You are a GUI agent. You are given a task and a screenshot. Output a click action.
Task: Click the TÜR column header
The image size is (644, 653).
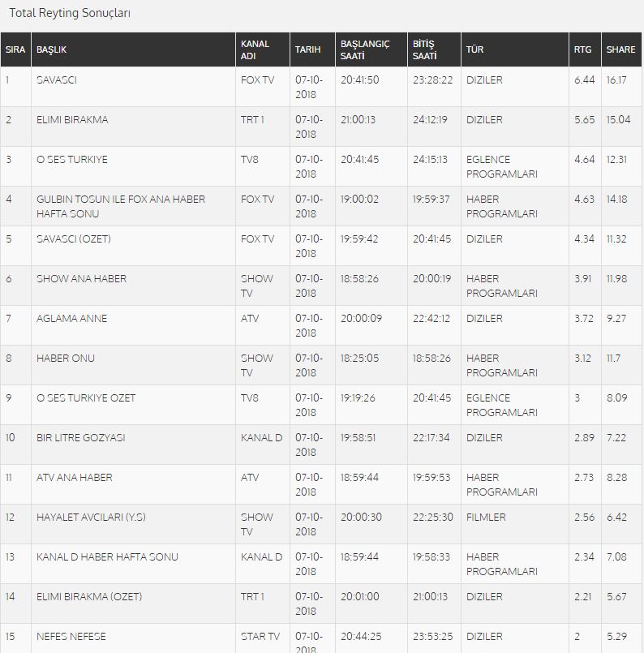coord(515,49)
